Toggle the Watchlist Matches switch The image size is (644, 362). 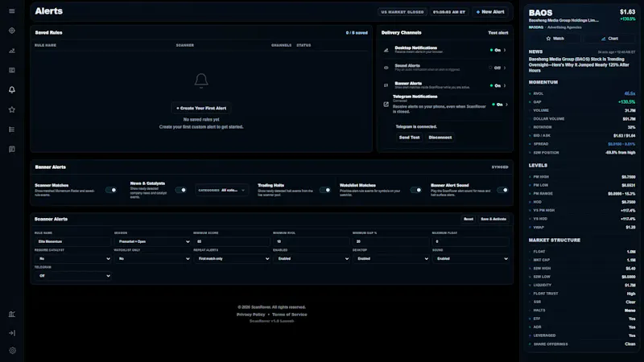point(415,190)
